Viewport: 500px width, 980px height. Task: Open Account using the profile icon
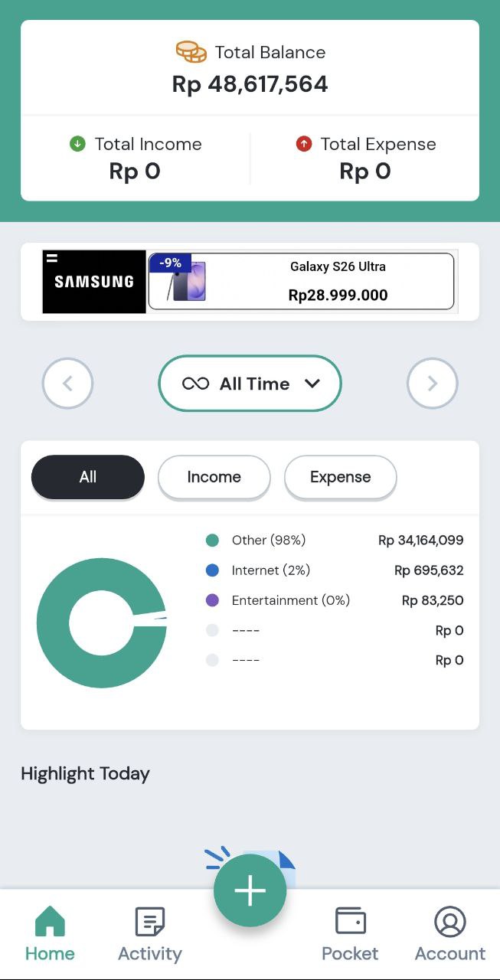tap(449, 921)
